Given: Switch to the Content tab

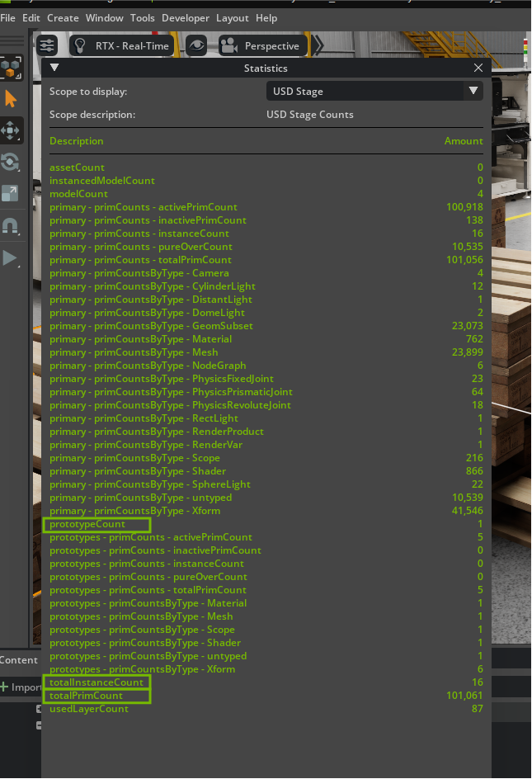Looking at the screenshot, I should click(x=19, y=660).
